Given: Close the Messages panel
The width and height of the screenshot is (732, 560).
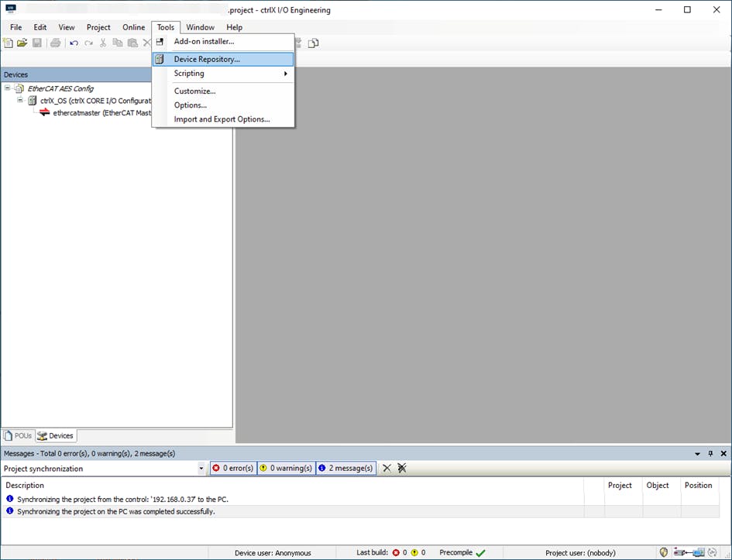Looking at the screenshot, I should (x=723, y=454).
